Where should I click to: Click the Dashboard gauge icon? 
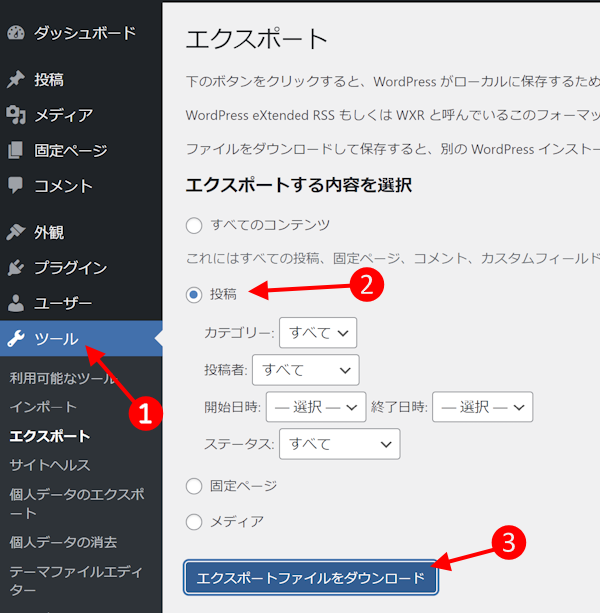tap(16, 33)
